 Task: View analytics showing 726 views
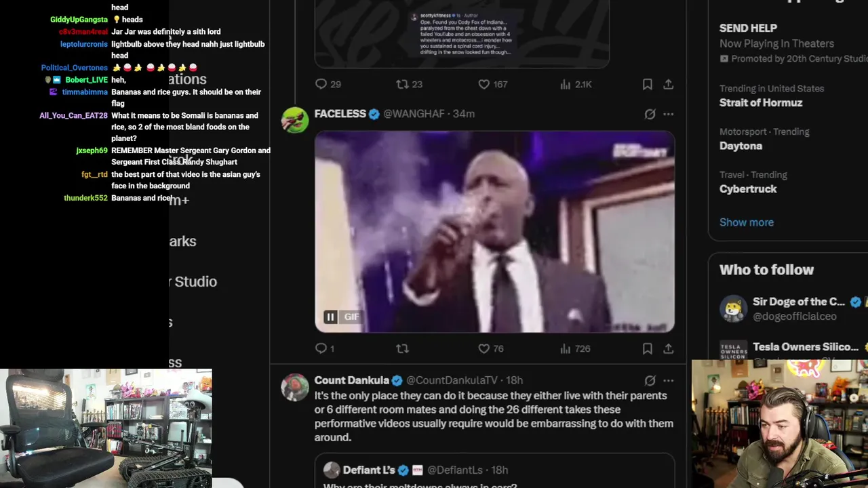pos(575,348)
